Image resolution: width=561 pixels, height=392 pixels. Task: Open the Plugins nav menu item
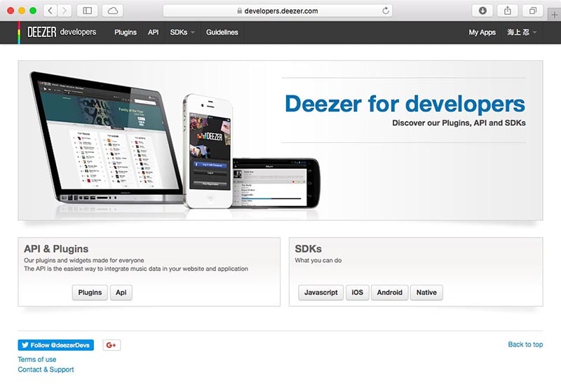click(x=126, y=32)
